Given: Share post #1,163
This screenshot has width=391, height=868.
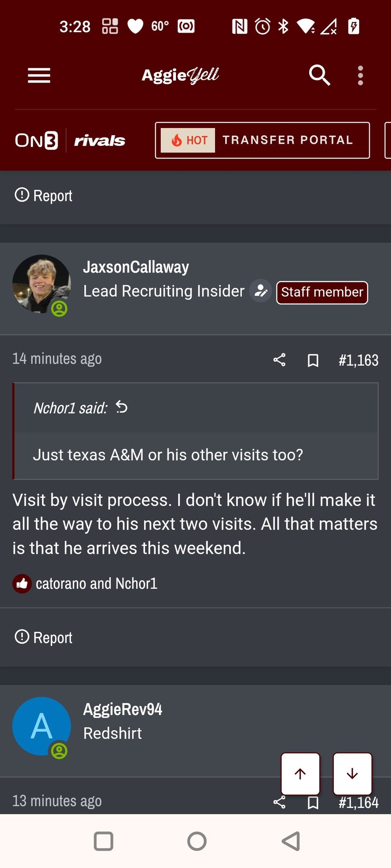Looking at the screenshot, I should tap(279, 360).
